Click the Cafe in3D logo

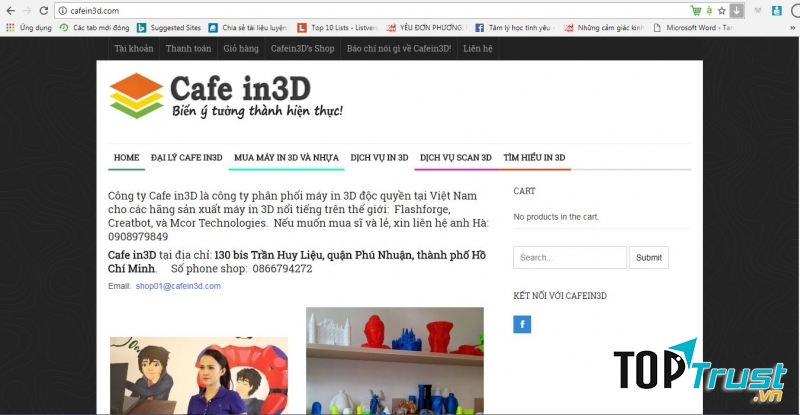pyautogui.click(x=226, y=96)
